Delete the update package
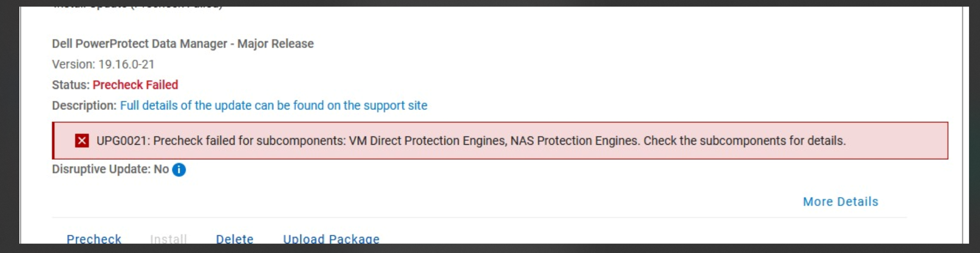Screen dimensions: 980x253 pos(235,239)
